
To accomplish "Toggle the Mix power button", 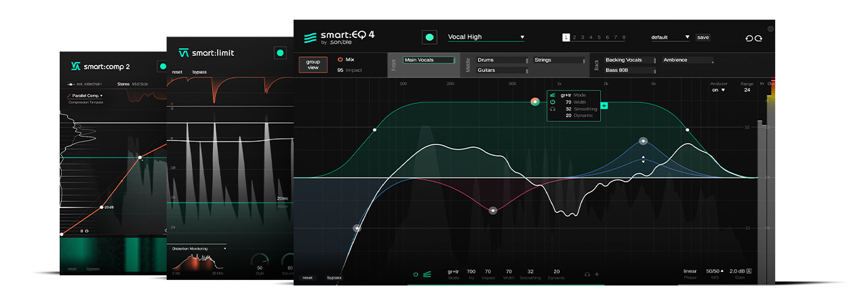I will [x=340, y=60].
